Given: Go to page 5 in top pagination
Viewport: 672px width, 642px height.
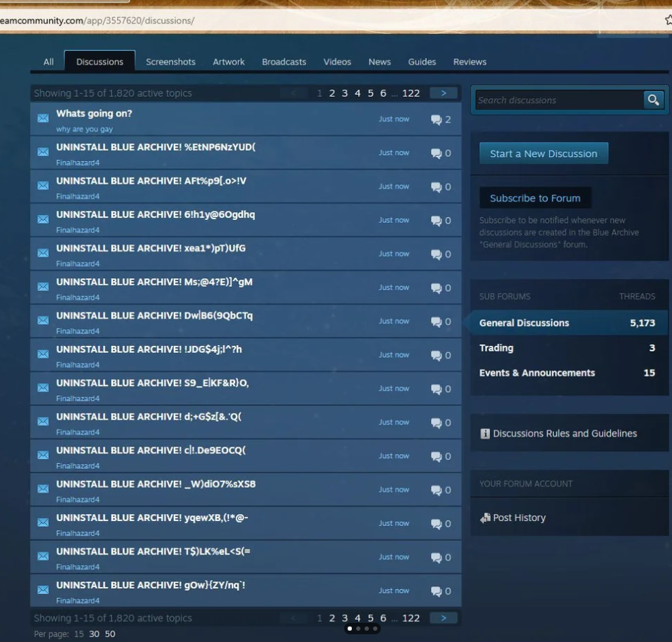Looking at the screenshot, I should tap(370, 93).
